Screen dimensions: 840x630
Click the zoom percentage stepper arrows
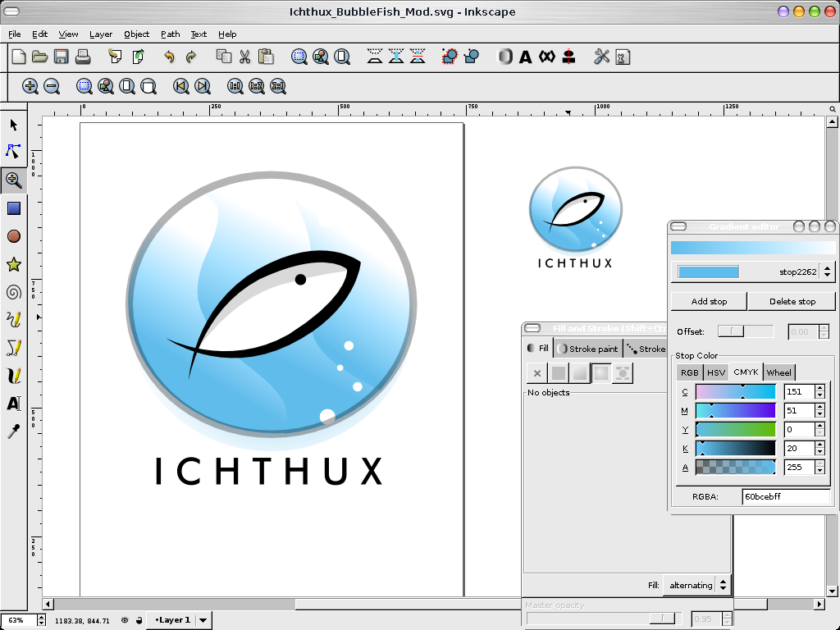[x=42, y=620]
